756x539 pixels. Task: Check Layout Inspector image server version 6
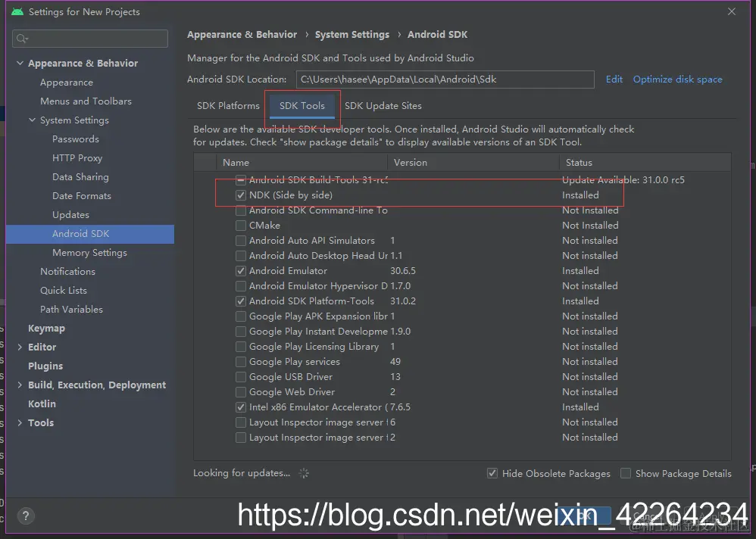241,422
